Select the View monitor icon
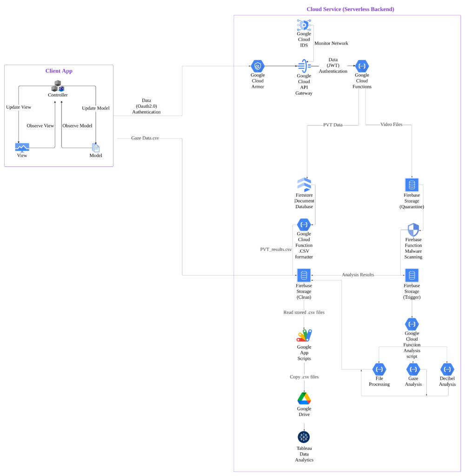 (22, 147)
